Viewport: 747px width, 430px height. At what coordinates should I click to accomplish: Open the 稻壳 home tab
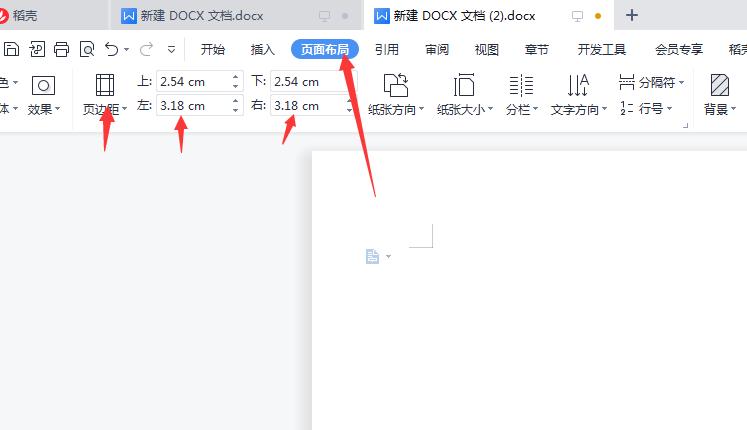25,16
